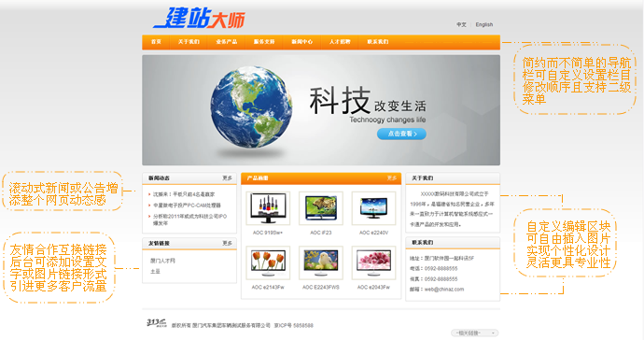The image size is (644, 340).
Task: Open the AOC e2143Fw tulip monitor thumbnail
Action: 268,262
